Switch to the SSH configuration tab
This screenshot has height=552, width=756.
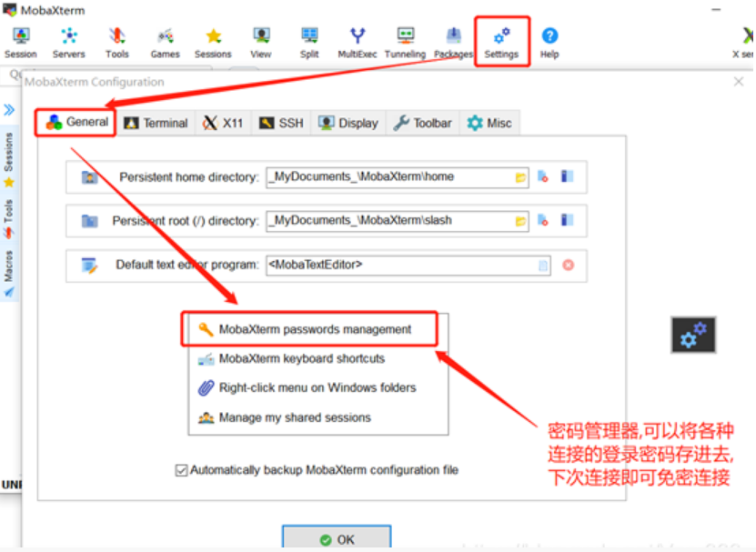coord(281,124)
